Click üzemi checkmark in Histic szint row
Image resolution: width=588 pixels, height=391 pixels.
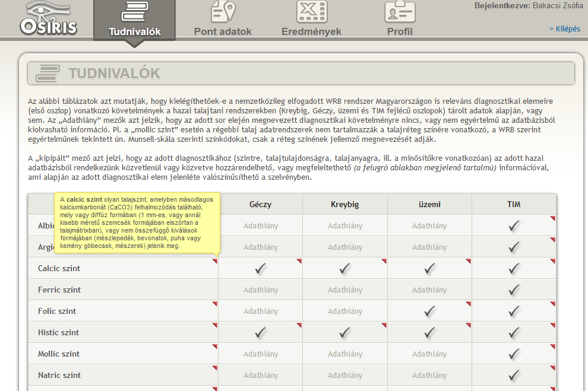(x=429, y=332)
